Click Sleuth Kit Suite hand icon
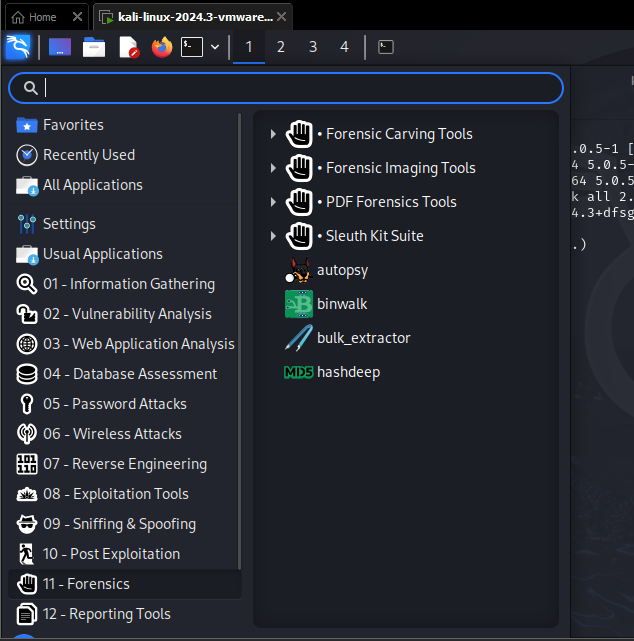Screen dimensions: 634x641 (299, 236)
